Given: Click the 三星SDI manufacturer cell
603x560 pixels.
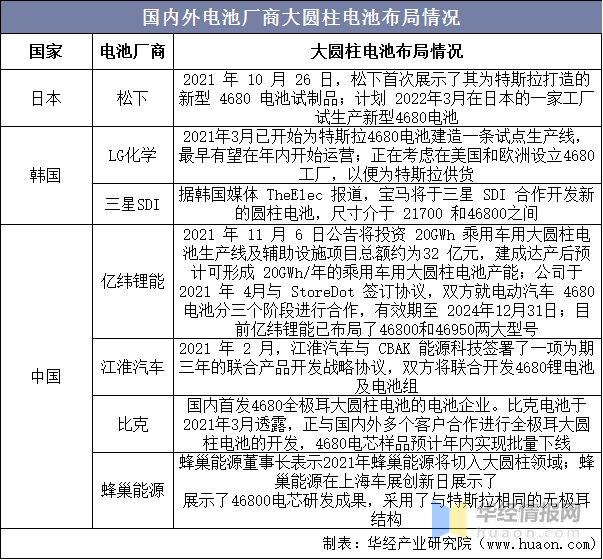Looking at the screenshot, I should 133,204.
